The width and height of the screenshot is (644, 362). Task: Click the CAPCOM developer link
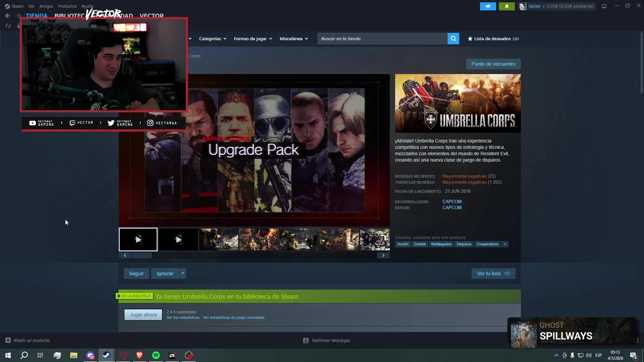(x=452, y=202)
